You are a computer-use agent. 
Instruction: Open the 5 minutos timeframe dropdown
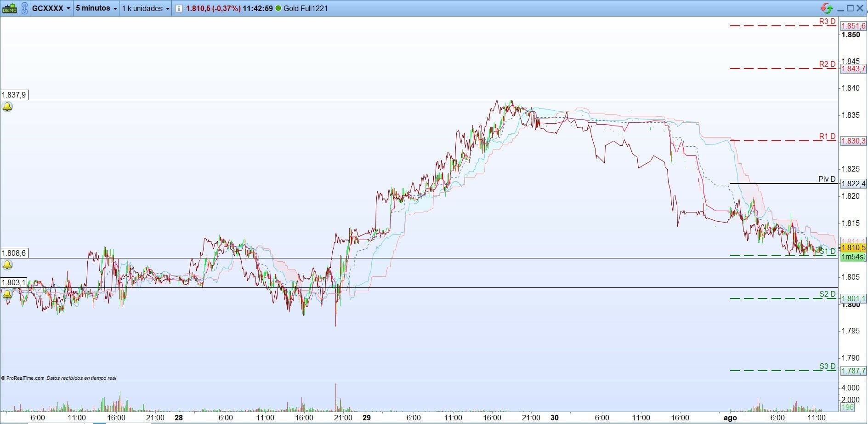pos(96,8)
